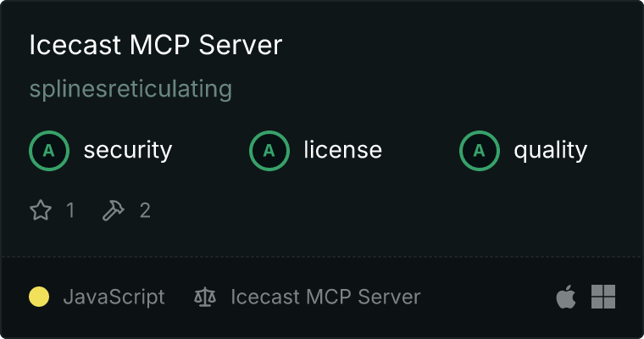The height and width of the screenshot is (339, 644).
Task: Select the JavaScript language label
Action: [x=114, y=297]
